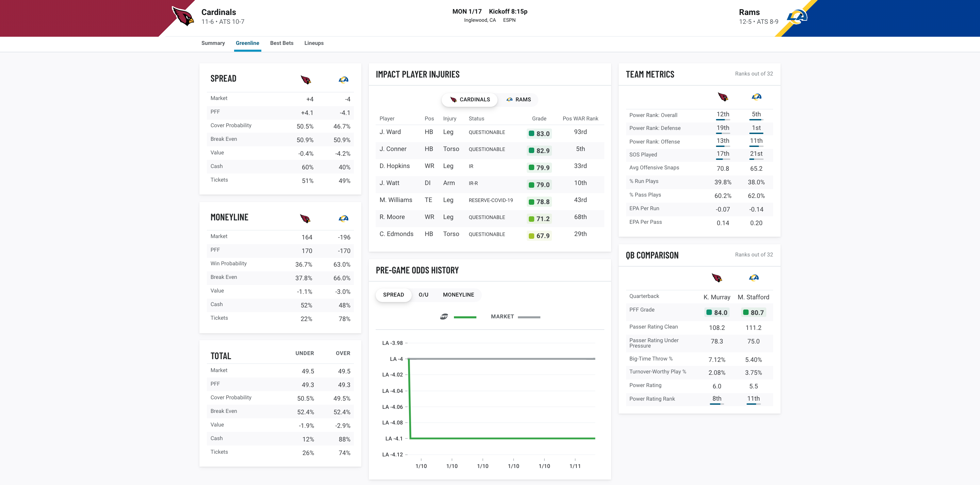Image resolution: width=980 pixels, height=485 pixels.
Task: Switch to the MONEYLINE toggle in Pre-Game Odds History
Action: click(x=458, y=295)
